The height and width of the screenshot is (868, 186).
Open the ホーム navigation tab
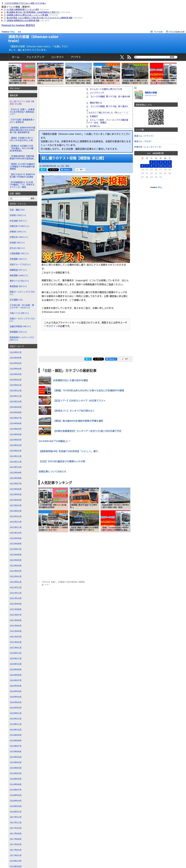pos(15,57)
